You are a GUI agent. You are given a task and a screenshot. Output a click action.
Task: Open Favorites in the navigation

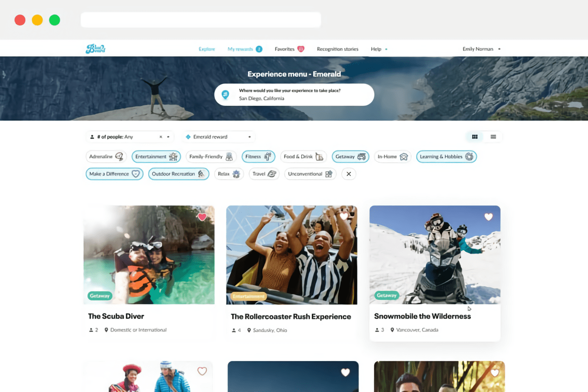point(284,49)
